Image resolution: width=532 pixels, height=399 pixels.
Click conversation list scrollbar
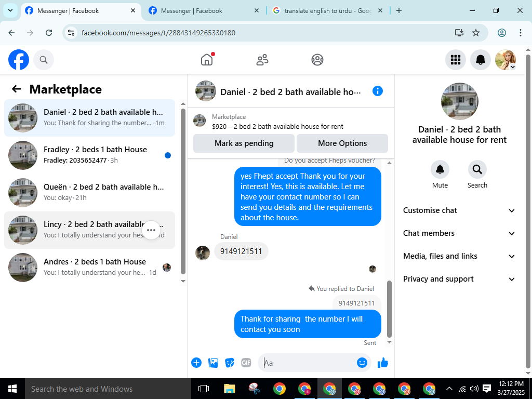pos(183,191)
